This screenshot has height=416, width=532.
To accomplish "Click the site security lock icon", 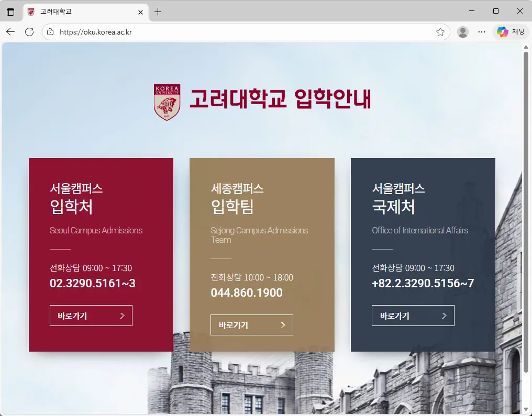I will tap(50, 31).
